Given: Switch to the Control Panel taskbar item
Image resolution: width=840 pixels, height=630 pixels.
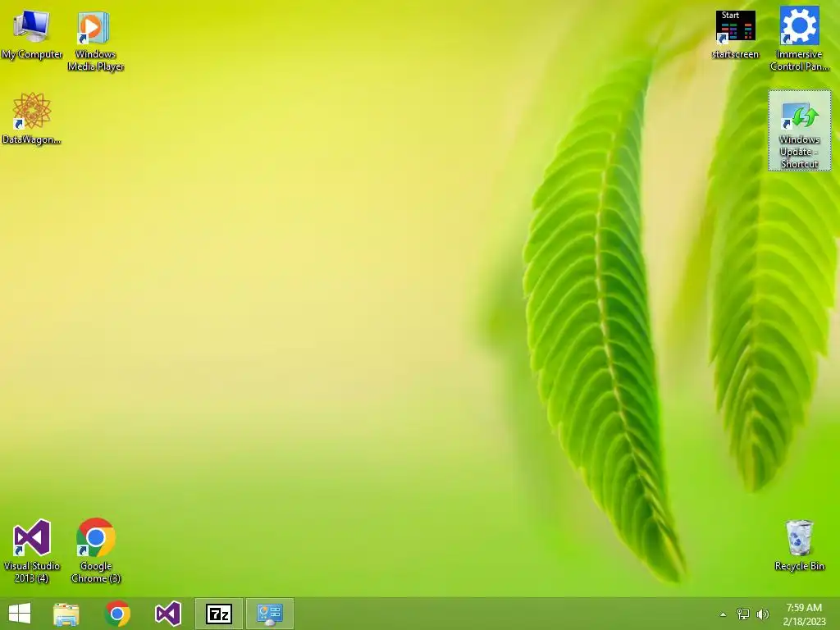Looking at the screenshot, I should point(269,614).
